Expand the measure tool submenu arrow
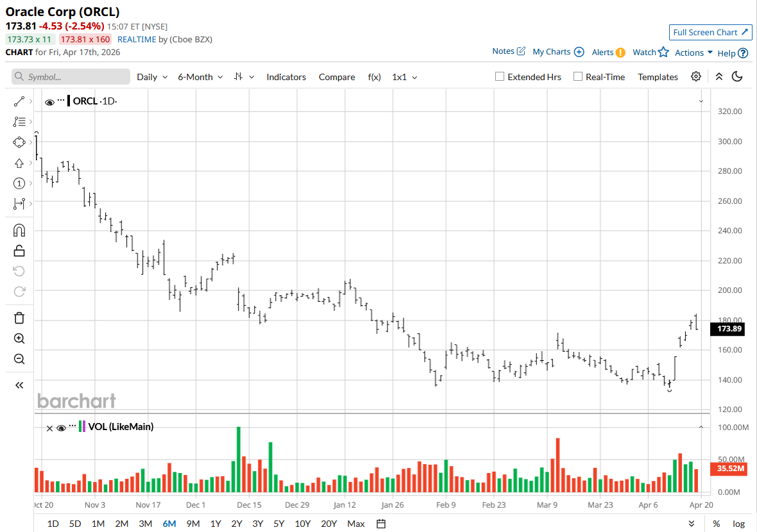The width and height of the screenshot is (757, 532). point(31,204)
